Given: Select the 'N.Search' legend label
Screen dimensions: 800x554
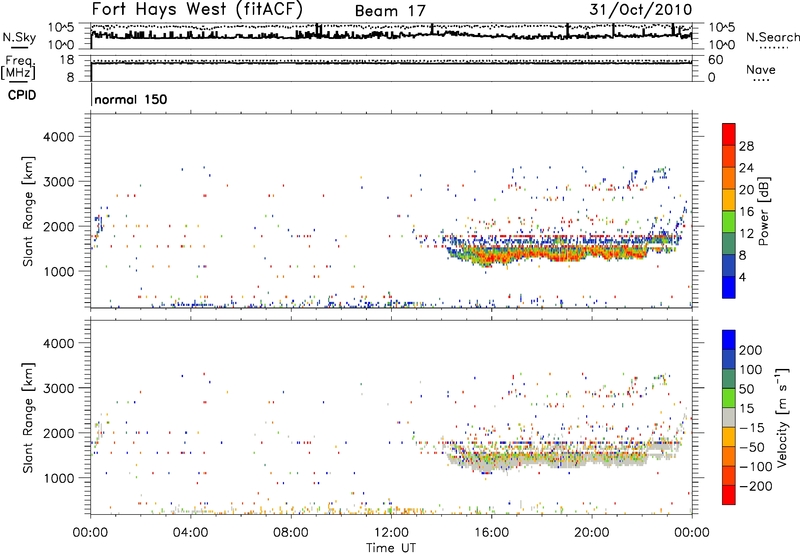Looking at the screenshot, I should [x=772, y=37].
